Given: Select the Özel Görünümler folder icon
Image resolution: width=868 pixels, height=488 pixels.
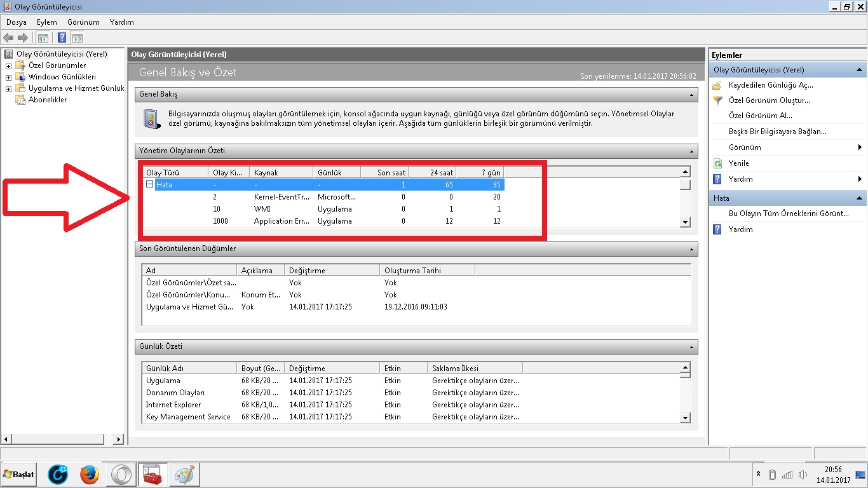Looking at the screenshot, I should (x=20, y=65).
